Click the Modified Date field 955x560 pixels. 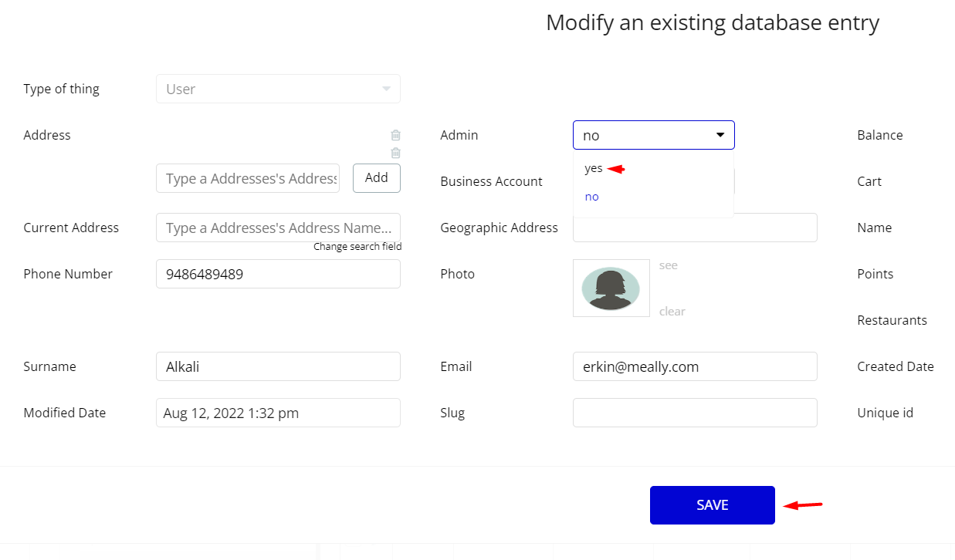(278, 413)
